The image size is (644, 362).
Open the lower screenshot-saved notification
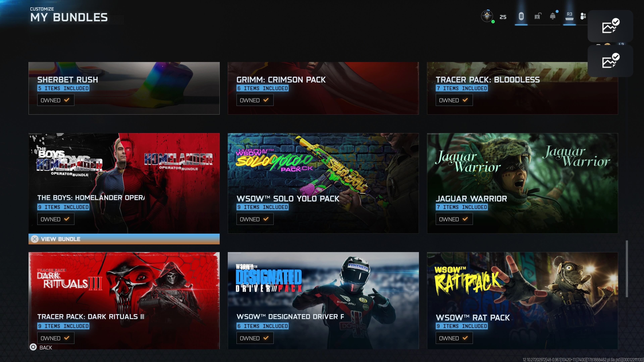(610, 61)
